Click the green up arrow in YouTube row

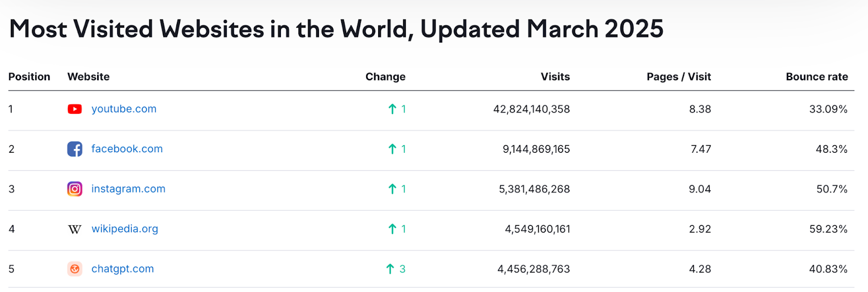[392, 109]
